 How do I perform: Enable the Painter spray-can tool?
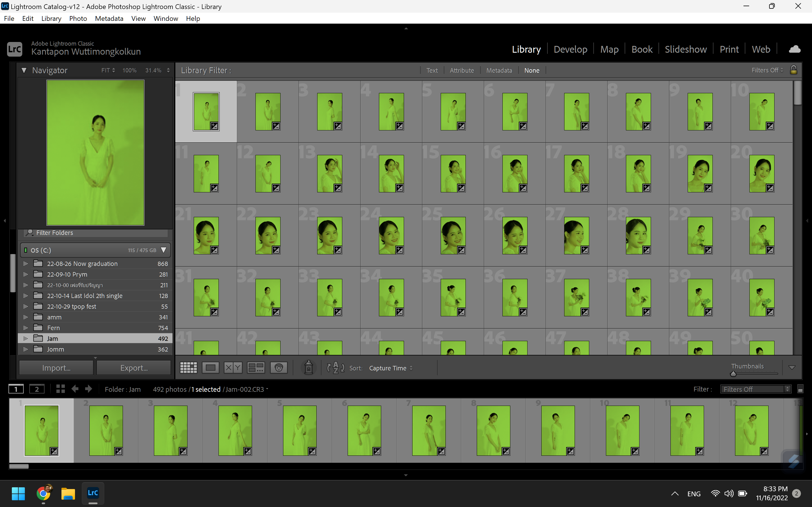click(x=308, y=367)
